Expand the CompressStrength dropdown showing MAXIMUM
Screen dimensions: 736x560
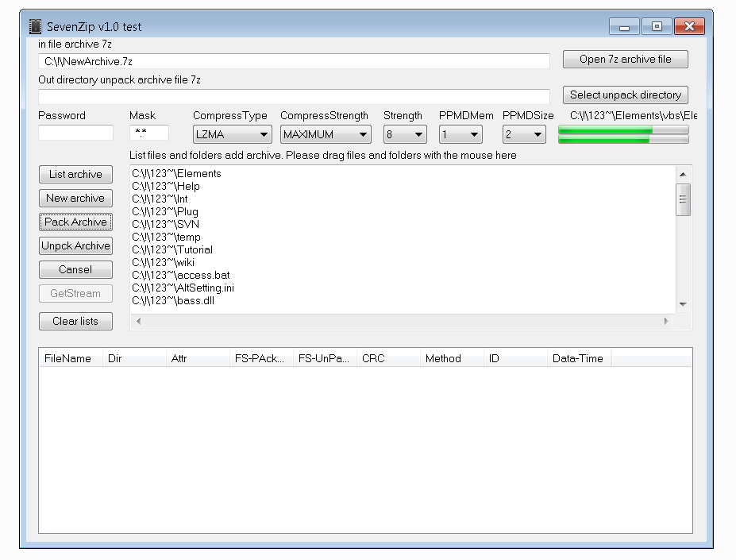(x=326, y=134)
